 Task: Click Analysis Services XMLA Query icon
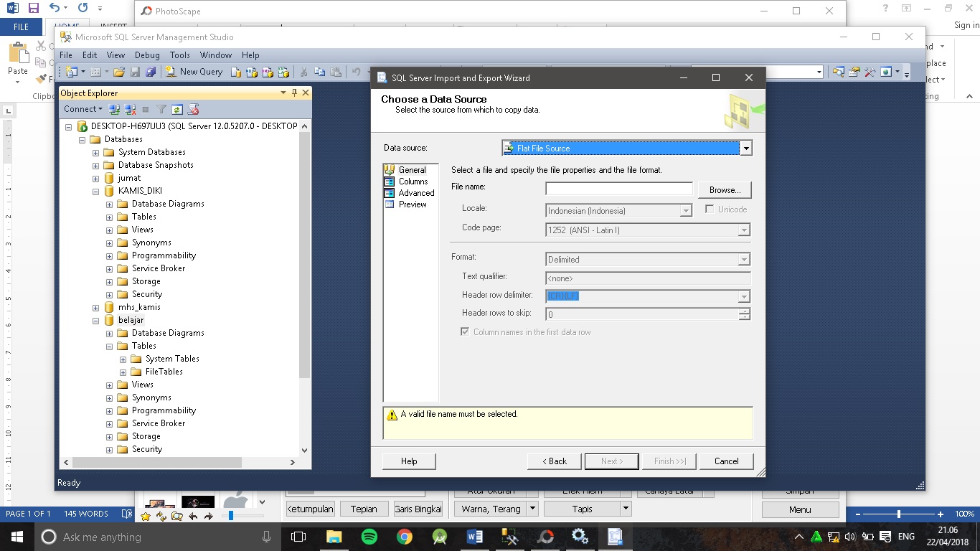[283, 72]
